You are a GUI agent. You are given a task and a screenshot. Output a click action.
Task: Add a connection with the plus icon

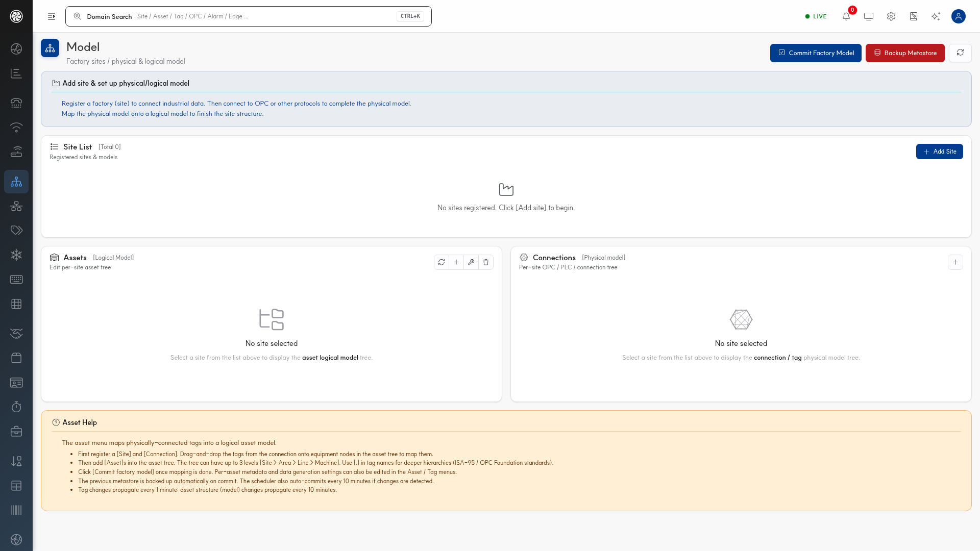point(955,262)
